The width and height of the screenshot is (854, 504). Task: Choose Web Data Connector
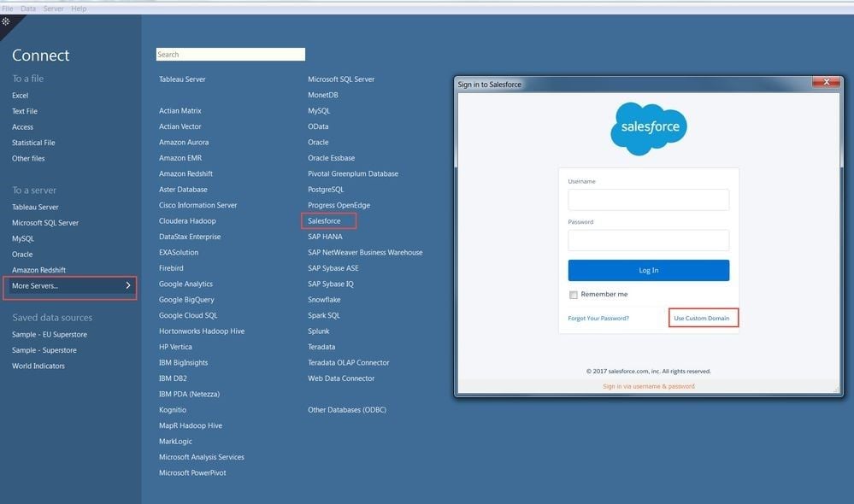click(x=341, y=378)
